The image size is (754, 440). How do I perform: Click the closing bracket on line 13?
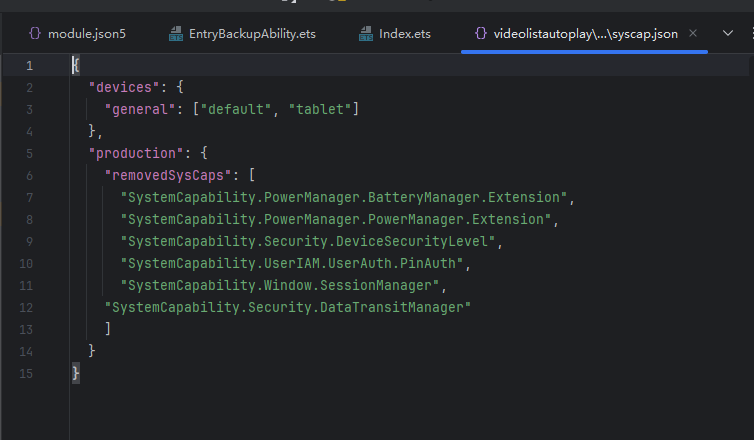[x=108, y=329]
